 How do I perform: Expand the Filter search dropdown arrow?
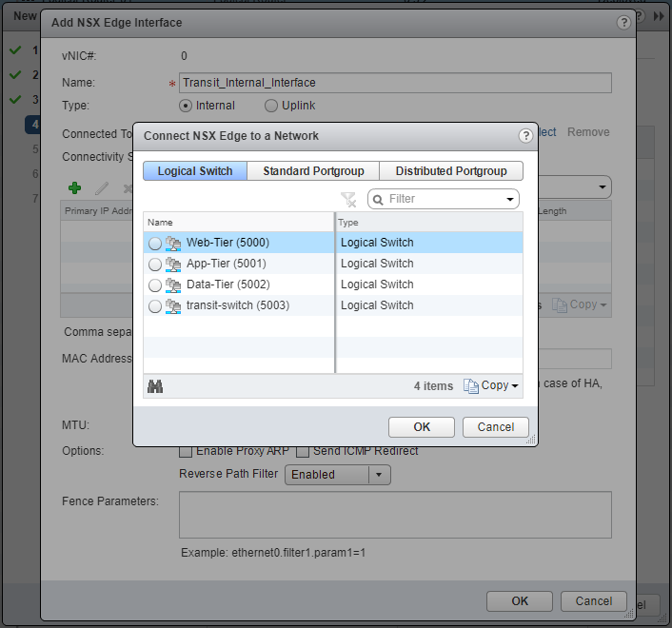click(510, 199)
